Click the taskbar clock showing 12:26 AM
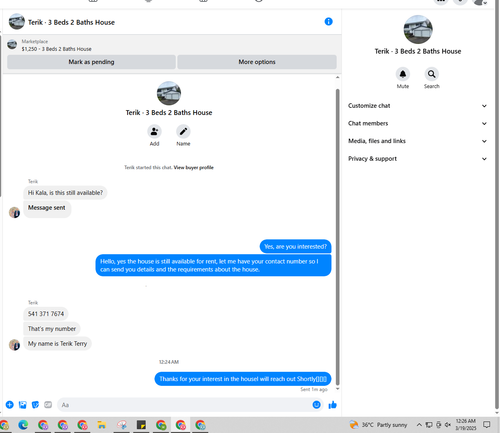Screen dimensions: 500x433 tap(466, 425)
